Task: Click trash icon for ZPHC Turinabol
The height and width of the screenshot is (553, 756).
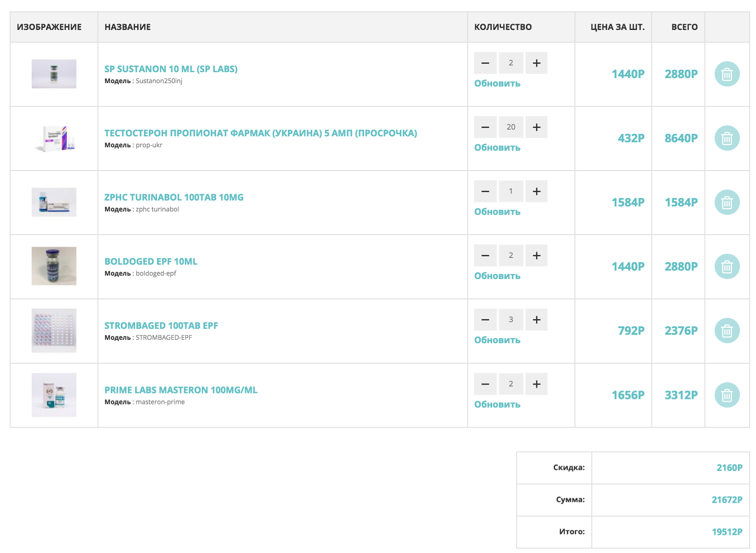Action: click(x=726, y=203)
